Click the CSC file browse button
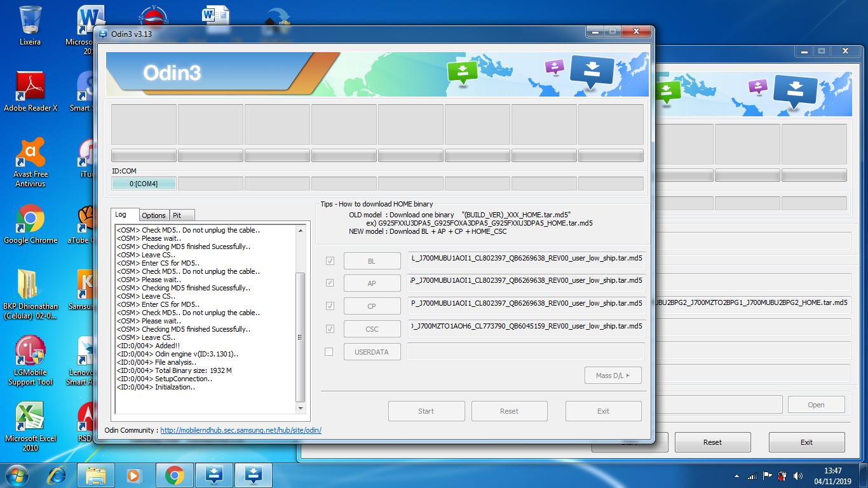 click(372, 329)
